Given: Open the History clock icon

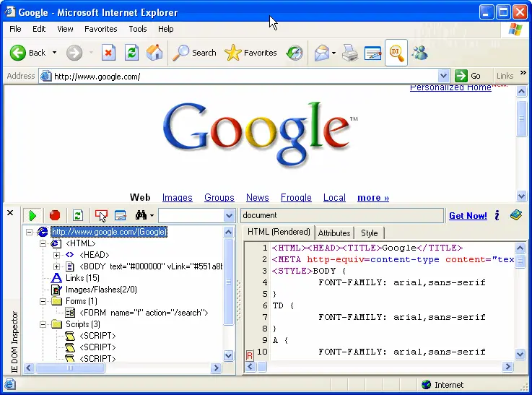Looking at the screenshot, I should 295,53.
